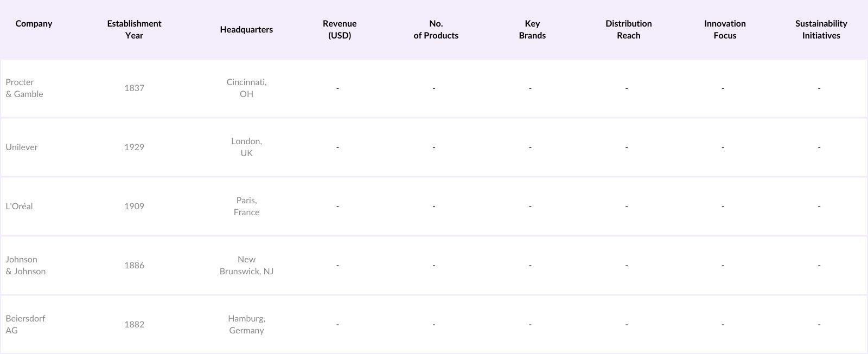868x354 pixels.
Task: Click the London, UK headquarters cell
Action: point(246,147)
